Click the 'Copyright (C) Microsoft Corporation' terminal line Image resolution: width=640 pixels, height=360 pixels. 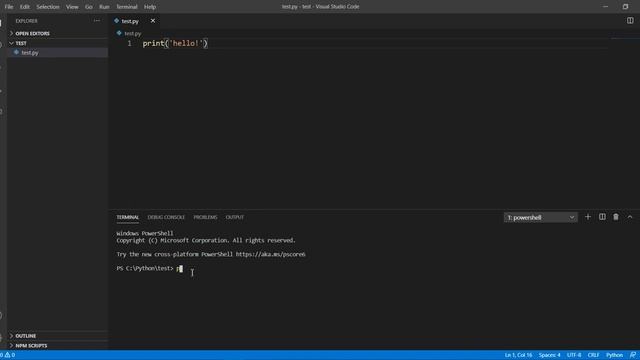pos(206,240)
